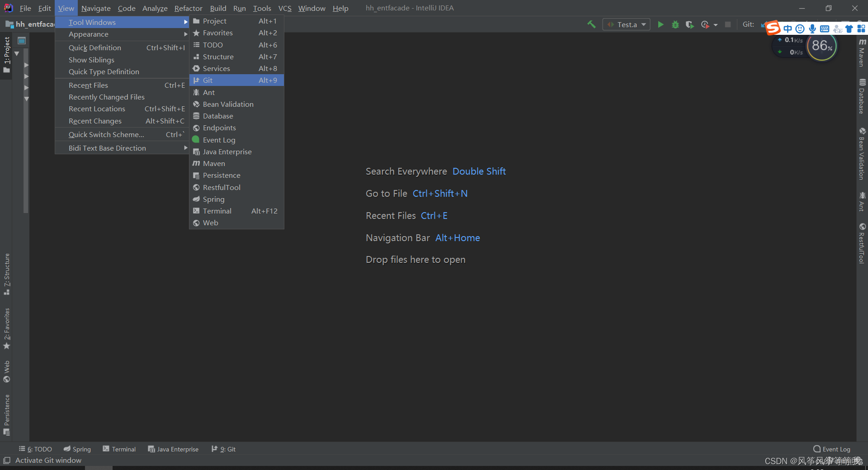
Task: Open Terminal from the submenu
Action: click(x=236, y=211)
